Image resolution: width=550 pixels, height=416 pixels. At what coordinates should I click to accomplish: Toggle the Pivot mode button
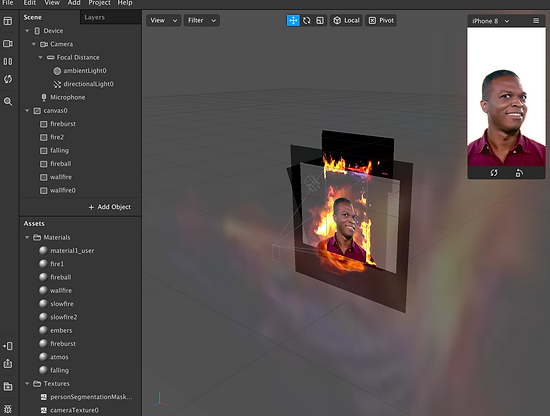[x=381, y=20]
